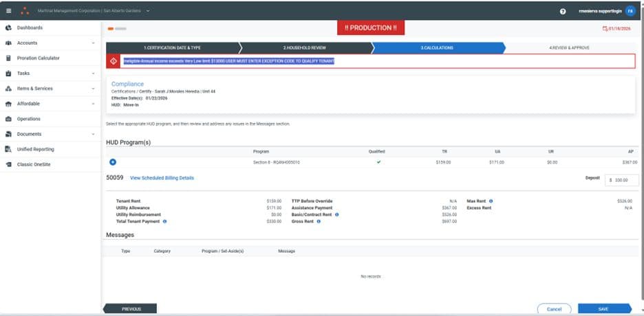Open Proration Calculator in the sidebar
Image resolution: width=644 pixels, height=316 pixels.
click(x=39, y=58)
